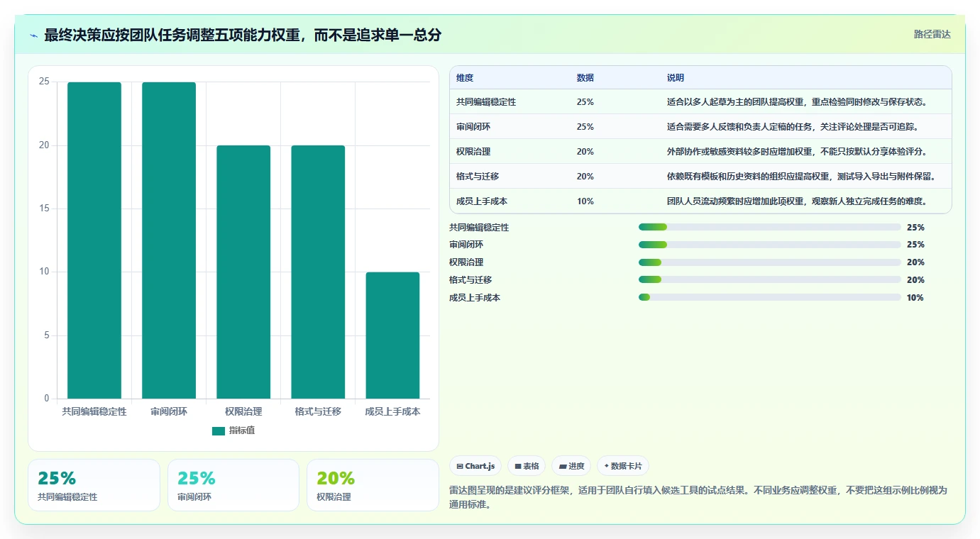980x539 pixels.
Task: Click 共同编辑稳定性 progress bar at 25%
Action: click(x=770, y=227)
